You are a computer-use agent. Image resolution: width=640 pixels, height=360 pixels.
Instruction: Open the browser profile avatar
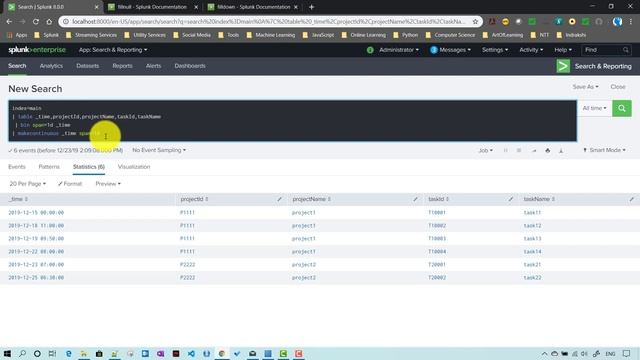coord(618,22)
